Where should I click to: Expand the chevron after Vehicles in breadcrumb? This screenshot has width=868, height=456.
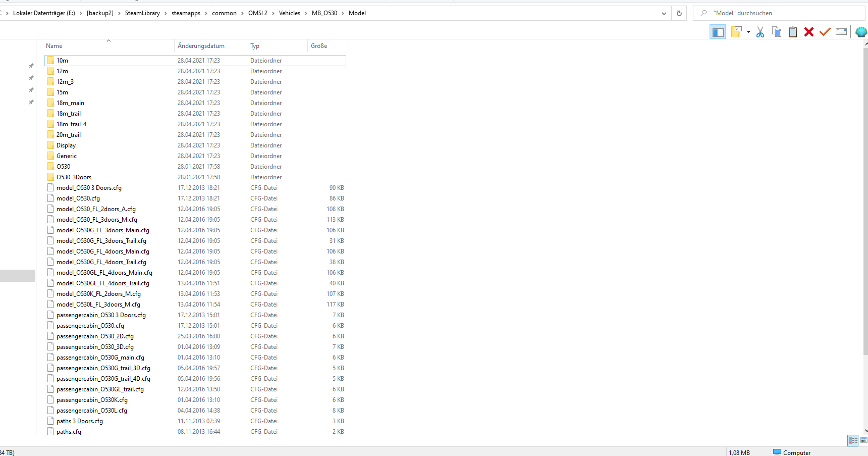[306, 13]
